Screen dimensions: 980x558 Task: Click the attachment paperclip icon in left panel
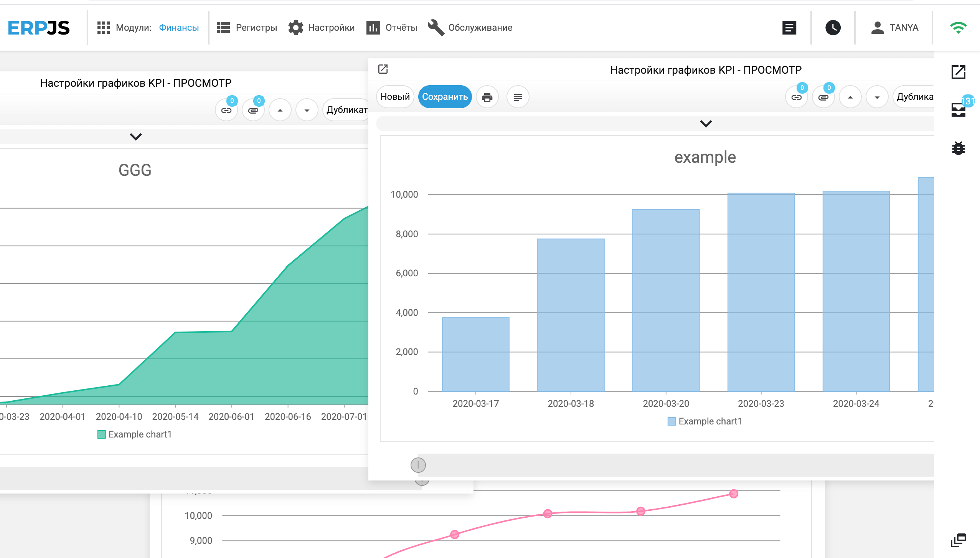point(253,110)
